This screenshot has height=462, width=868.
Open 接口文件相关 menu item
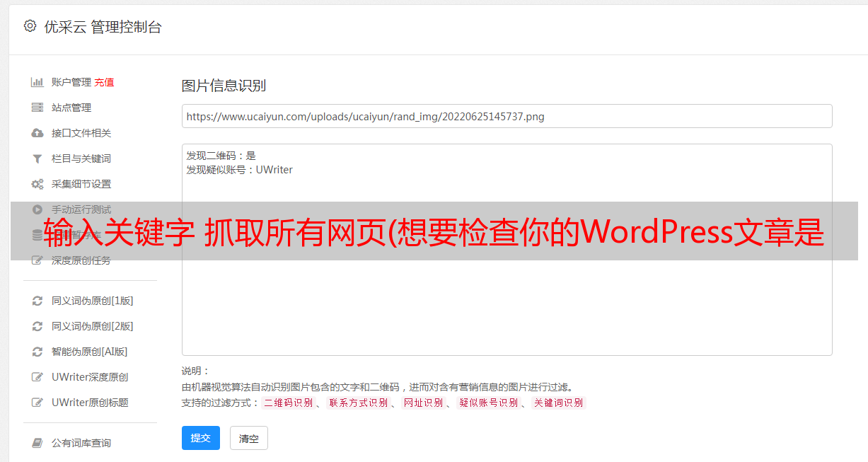[81, 133]
